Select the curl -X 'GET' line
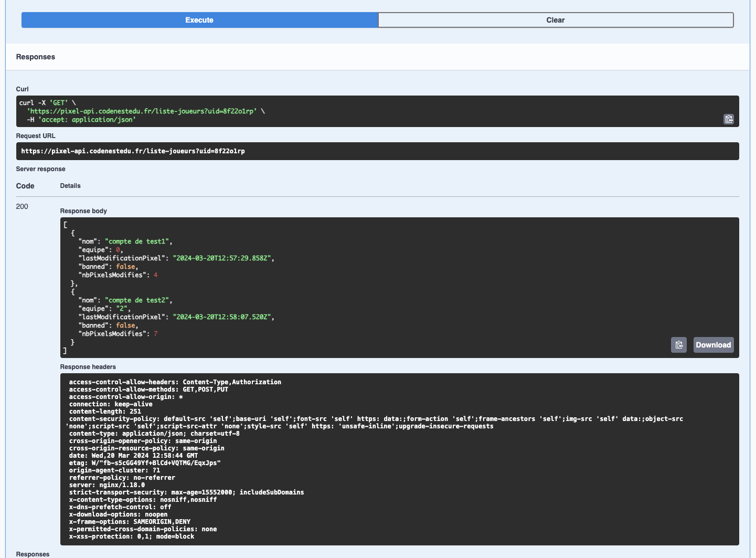The image size is (756, 558). 48,103
